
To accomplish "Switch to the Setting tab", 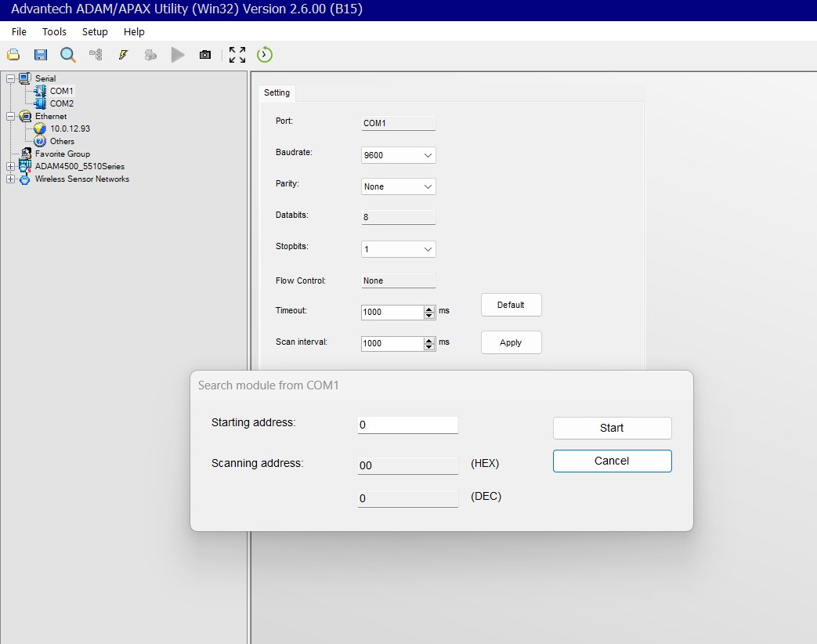I will pos(277,92).
